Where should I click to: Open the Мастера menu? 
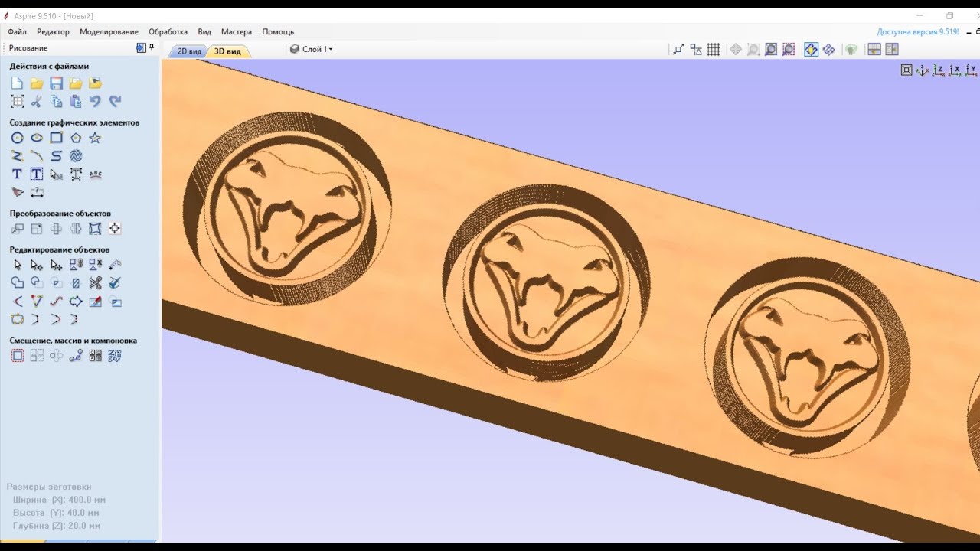pyautogui.click(x=237, y=32)
